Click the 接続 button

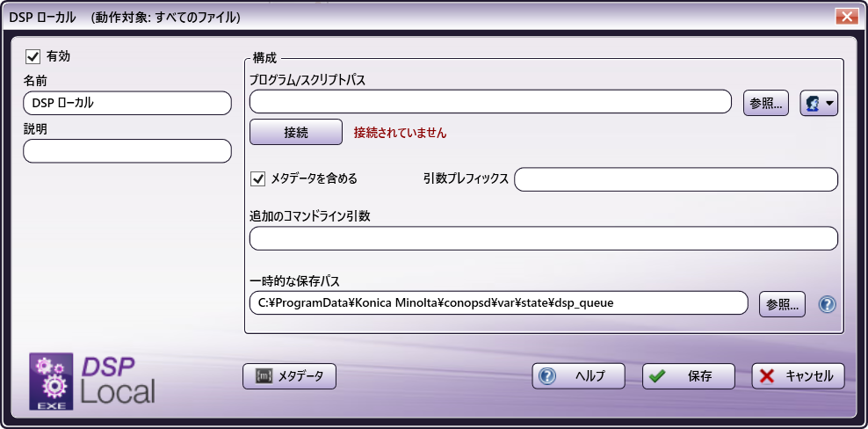point(296,132)
